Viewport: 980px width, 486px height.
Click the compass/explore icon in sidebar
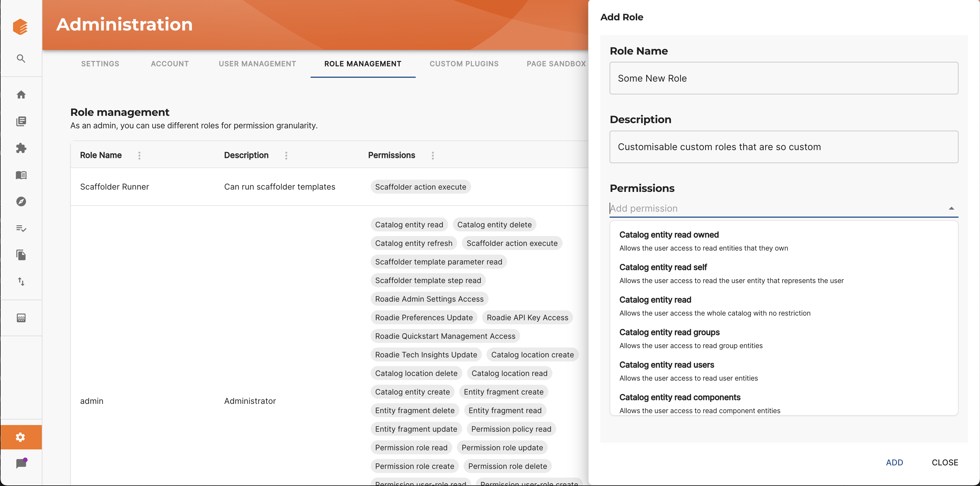pos(21,201)
